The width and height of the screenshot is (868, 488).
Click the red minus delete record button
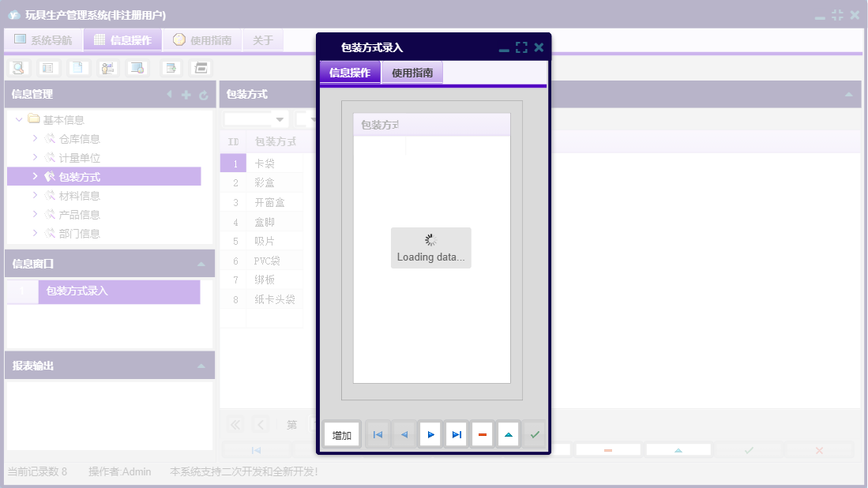482,434
